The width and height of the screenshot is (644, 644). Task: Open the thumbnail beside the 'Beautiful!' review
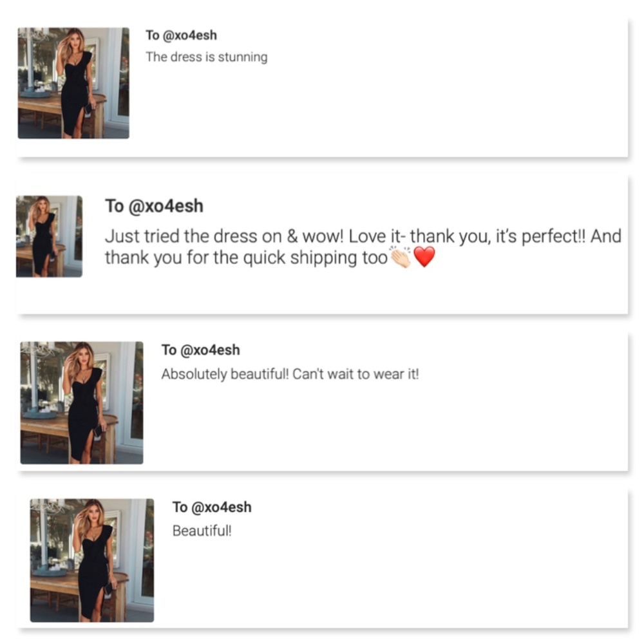click(92, 560)
